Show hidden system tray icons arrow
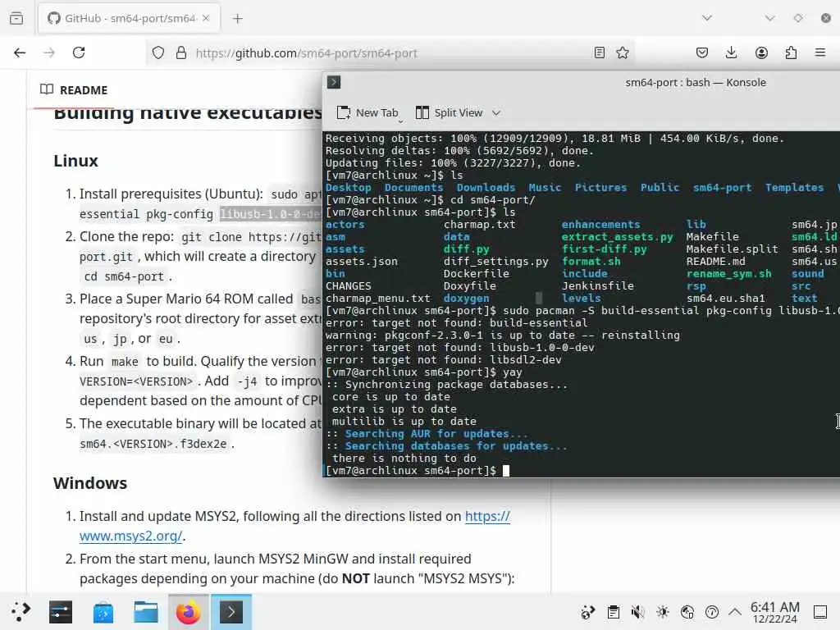The height and width of the screenshot is (630, 840). click(735, 611)
